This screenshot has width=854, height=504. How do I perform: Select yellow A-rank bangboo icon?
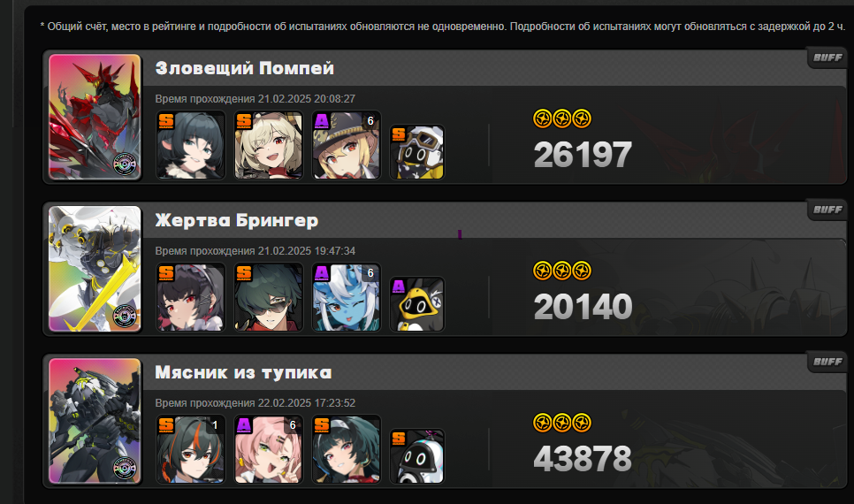coord(417,304)
